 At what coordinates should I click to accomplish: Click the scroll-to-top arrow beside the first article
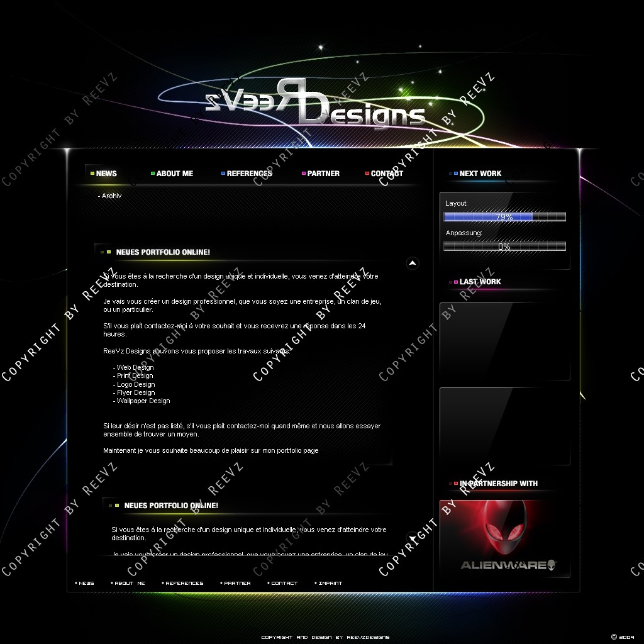tap(412, 263)
